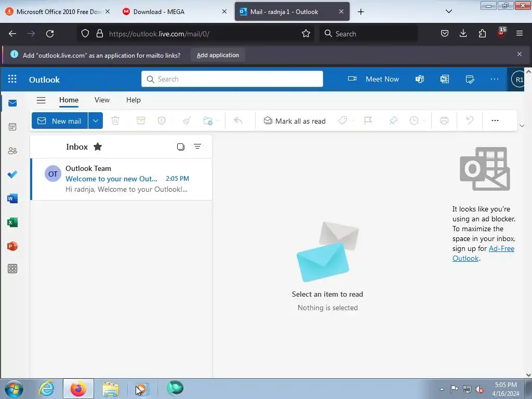Image resolution: width=532 pixels, height=399 pixels.
Task: Show hidden system tray icons arrow
Action: [442, 389]
